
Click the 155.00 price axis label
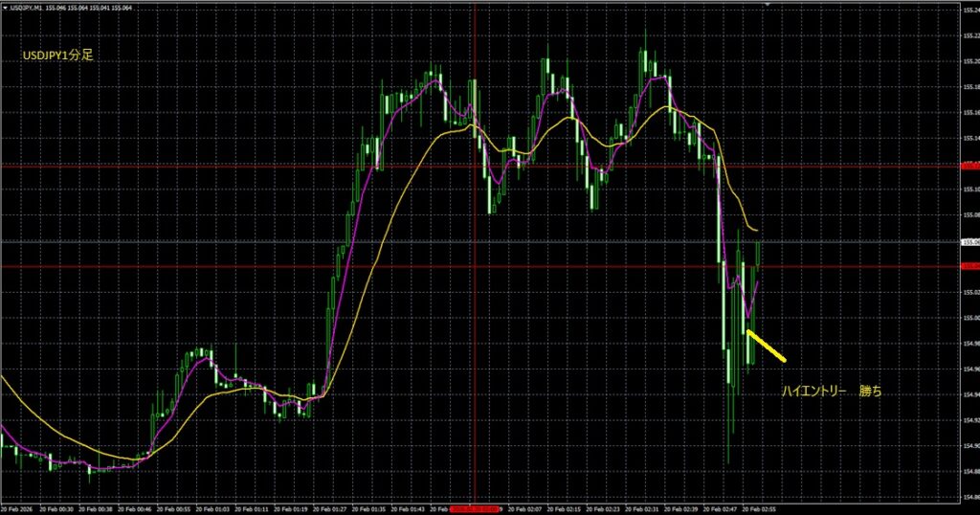970,318
